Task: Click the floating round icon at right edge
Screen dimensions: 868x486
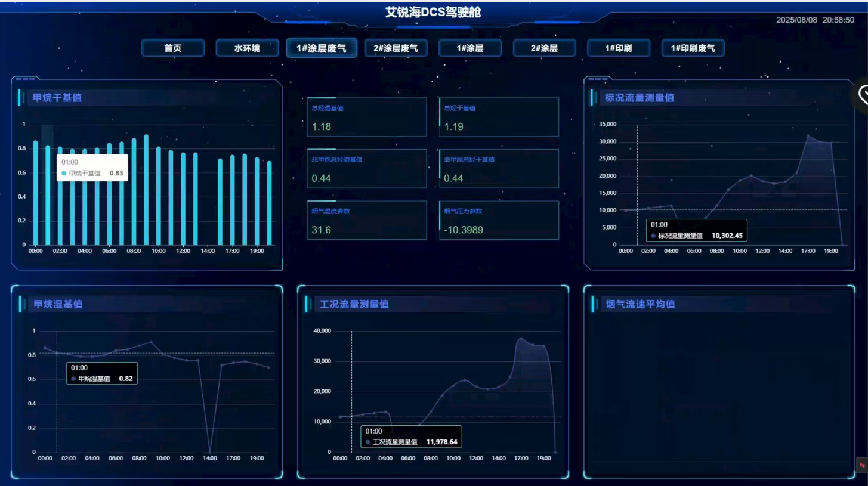Action: (x=863, y=94)
